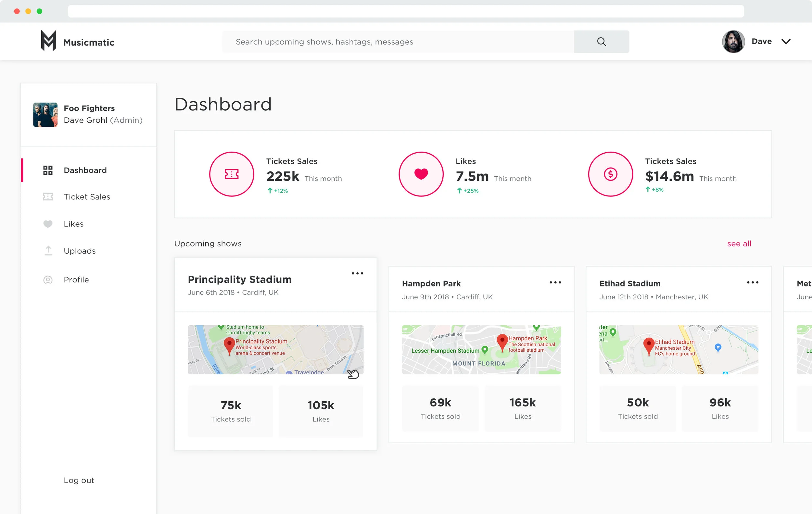Click the 50k Tickets sold tile
Image resolution: width=812 pixels, height=514 pixels.
[x=638, y=408]
